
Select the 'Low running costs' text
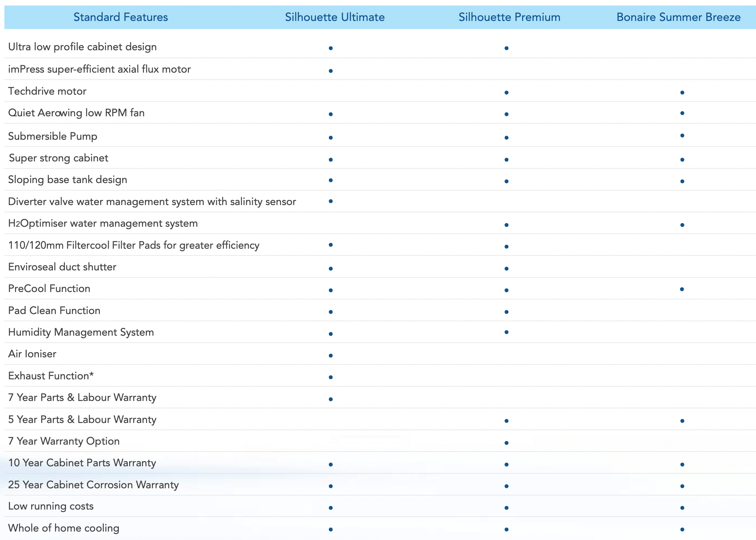click(51, 506)
